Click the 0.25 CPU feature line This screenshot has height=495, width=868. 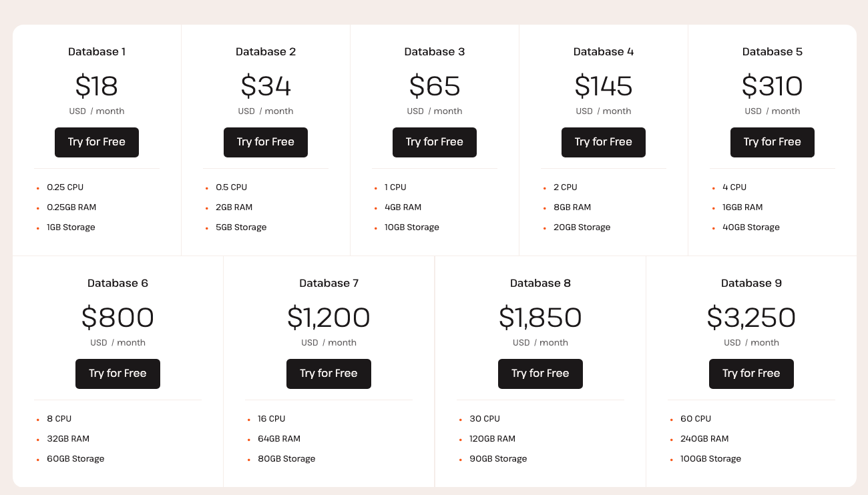pyautogui.click(x=65, y=187)
